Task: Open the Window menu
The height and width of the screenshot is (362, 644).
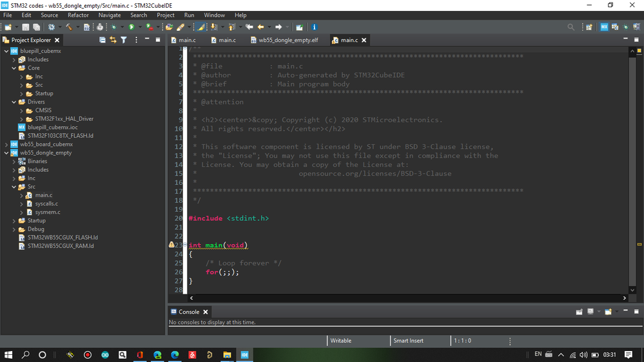Action: (x=215, y=15)
